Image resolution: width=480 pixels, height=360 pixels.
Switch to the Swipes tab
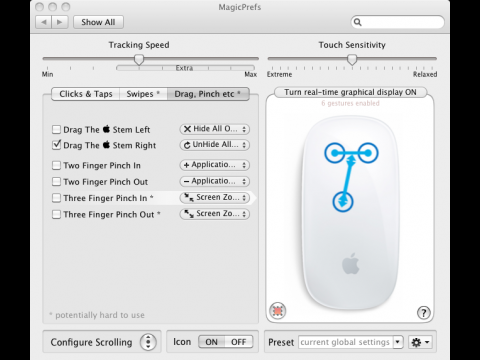click(x=143, y=94)
